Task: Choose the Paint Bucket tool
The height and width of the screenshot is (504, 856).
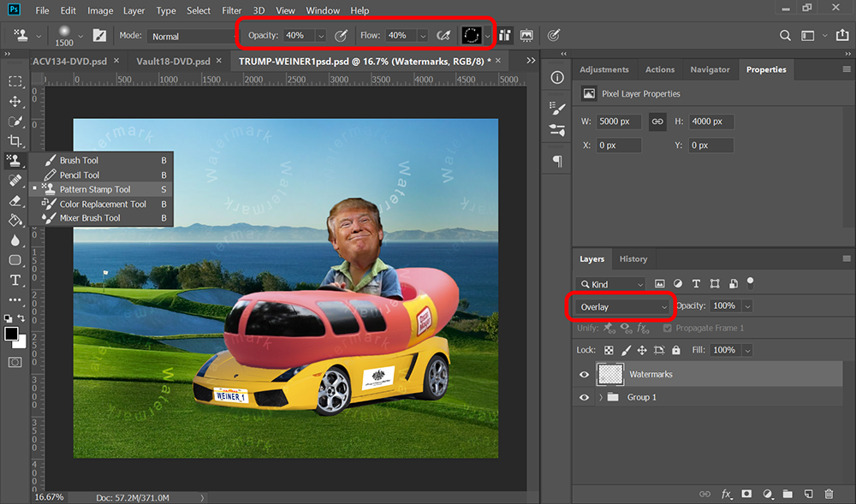Action: click(x=15, y=220)
